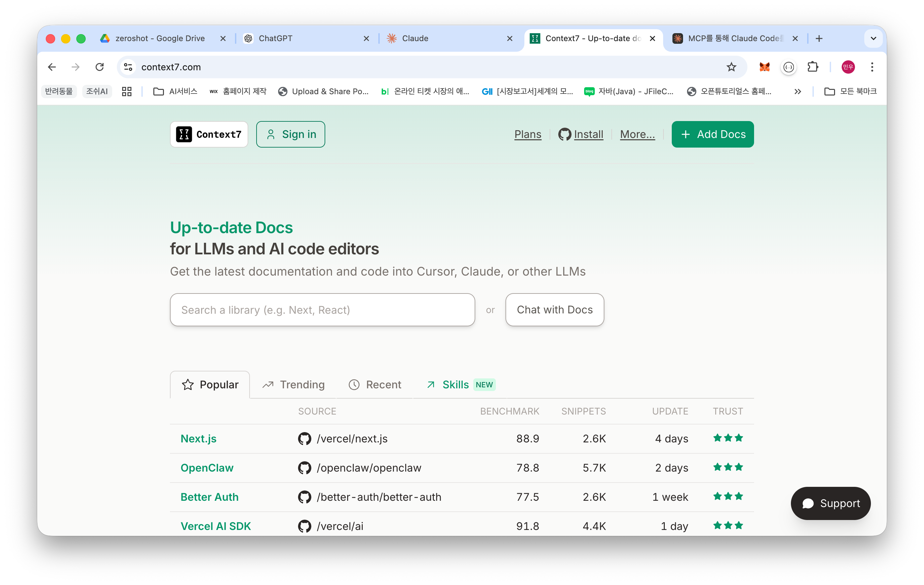
Task: Click the SNIPPETS column header
Action: pos(583,411)
